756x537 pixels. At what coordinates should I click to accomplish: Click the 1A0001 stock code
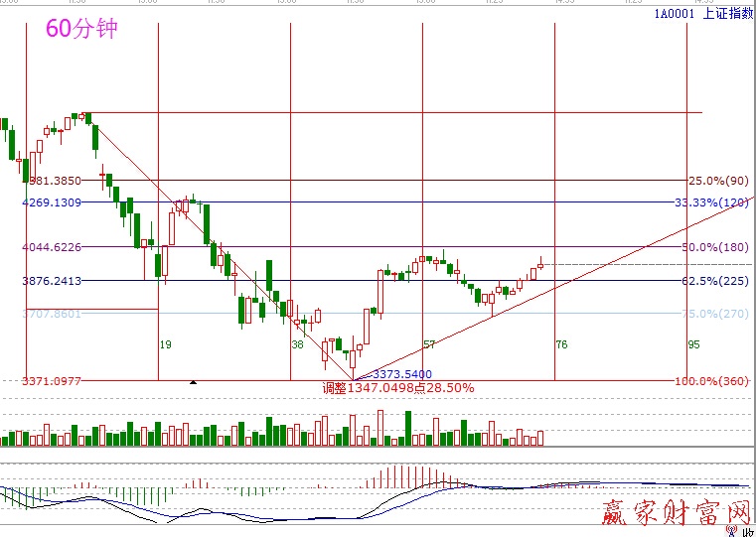(674, 13)
